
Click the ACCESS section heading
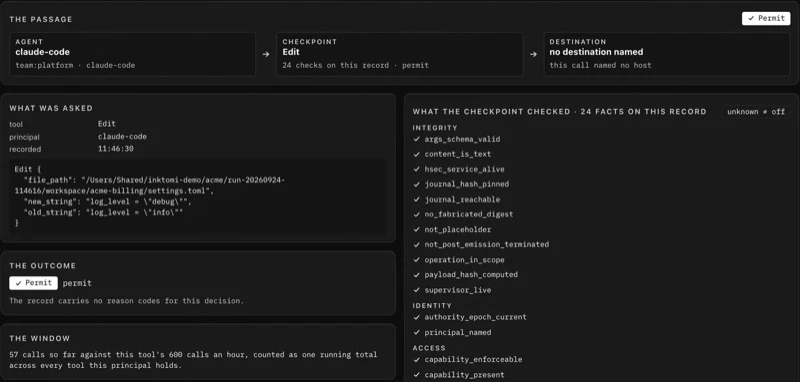429,348
